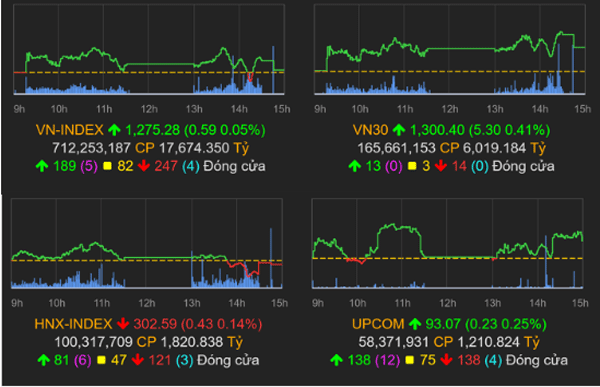
Task: Click the yellow unchanged square beside 47
Action: (101, 360)
